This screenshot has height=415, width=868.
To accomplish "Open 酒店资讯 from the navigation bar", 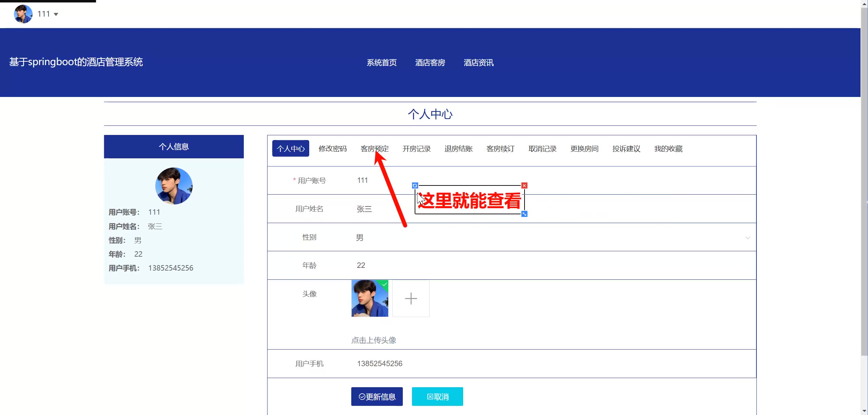I will tap(478, 62).
